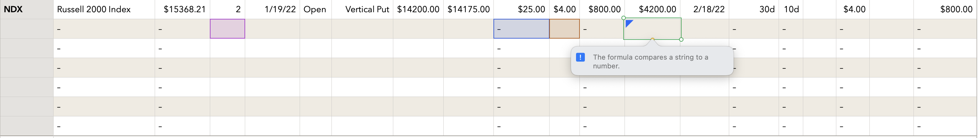Image resolution: width=980 pixels, height=138 pixels.
Task: Click the $15368.21 price cell
Action: (x=183, y=9)
